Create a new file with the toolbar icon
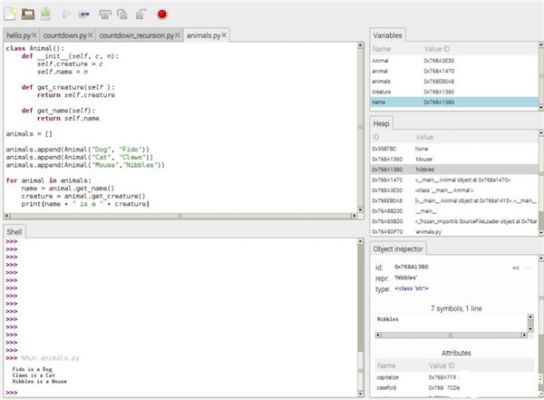This screenshot has height=400, width=544. (10, 14)
